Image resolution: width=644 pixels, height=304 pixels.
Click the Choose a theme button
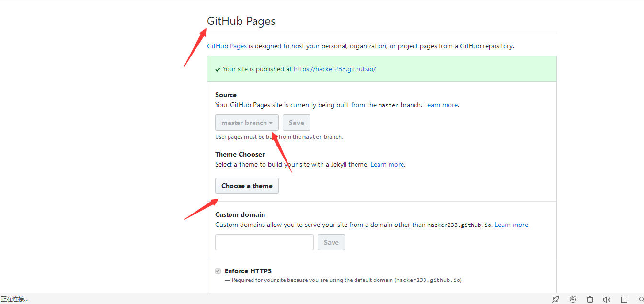[247, 186]
